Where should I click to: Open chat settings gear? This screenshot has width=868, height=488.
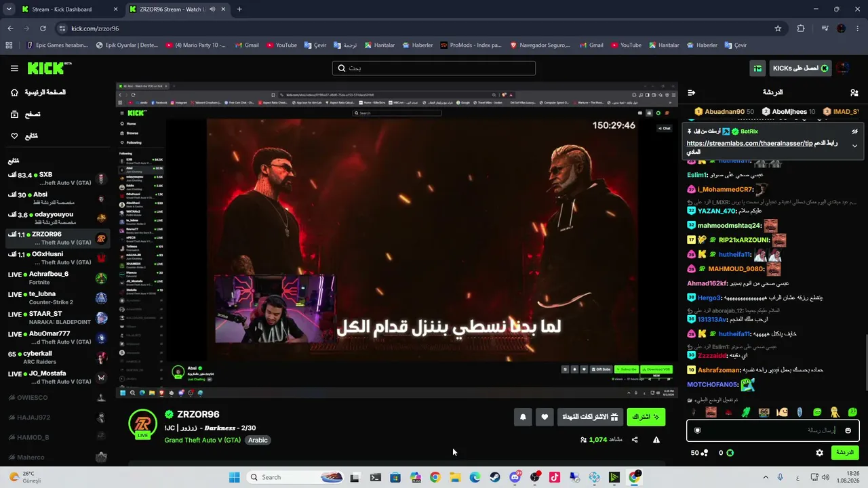[x=819, y=453]
